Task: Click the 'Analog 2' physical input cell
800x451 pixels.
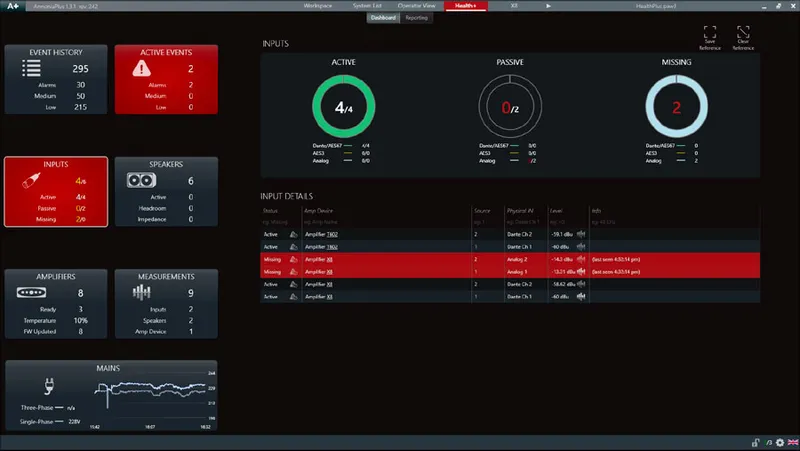Action: (517, 259)
